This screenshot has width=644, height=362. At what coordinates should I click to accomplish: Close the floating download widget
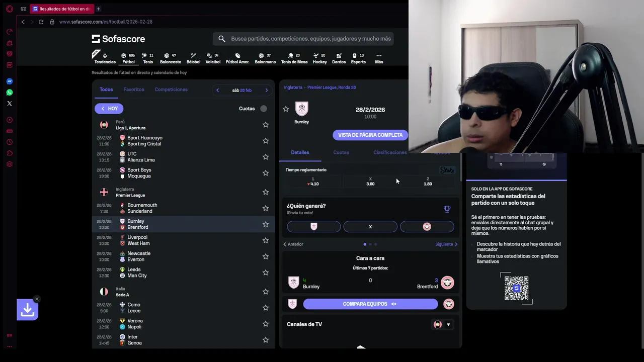point(37,299)
